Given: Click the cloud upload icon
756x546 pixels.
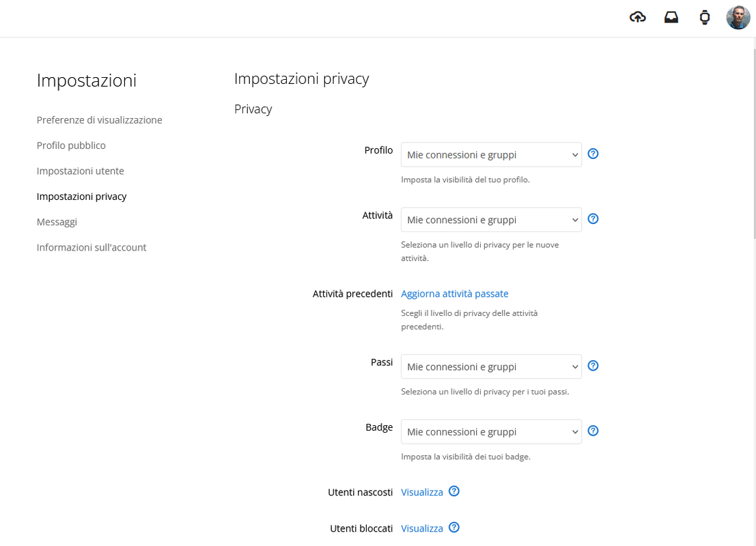Looking at the screenshot, I should point(637,17).
